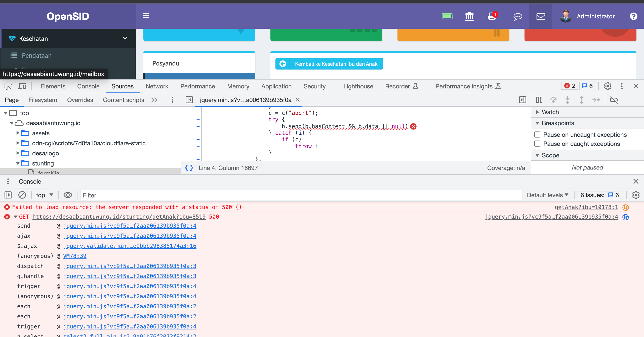This screenshot has width=644, height=337.
Task: Expand the assets folder
Action: pyautogui.click(x=18, y=133)
